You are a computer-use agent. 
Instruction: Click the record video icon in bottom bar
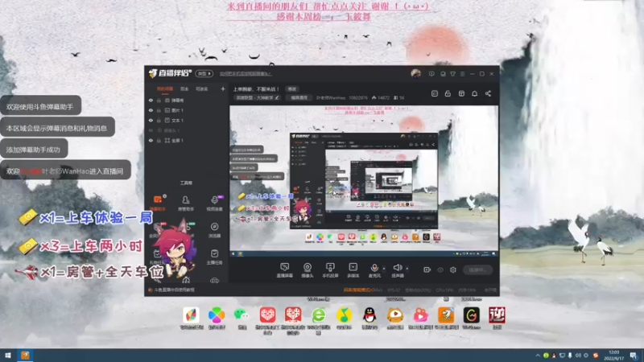[x=427, y=269]
